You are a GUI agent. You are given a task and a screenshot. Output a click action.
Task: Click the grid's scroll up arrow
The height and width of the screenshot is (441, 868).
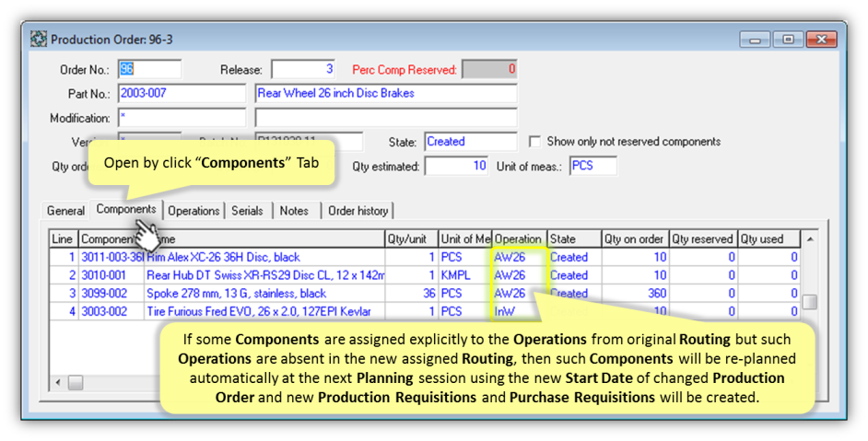click(x=810, y=239)
